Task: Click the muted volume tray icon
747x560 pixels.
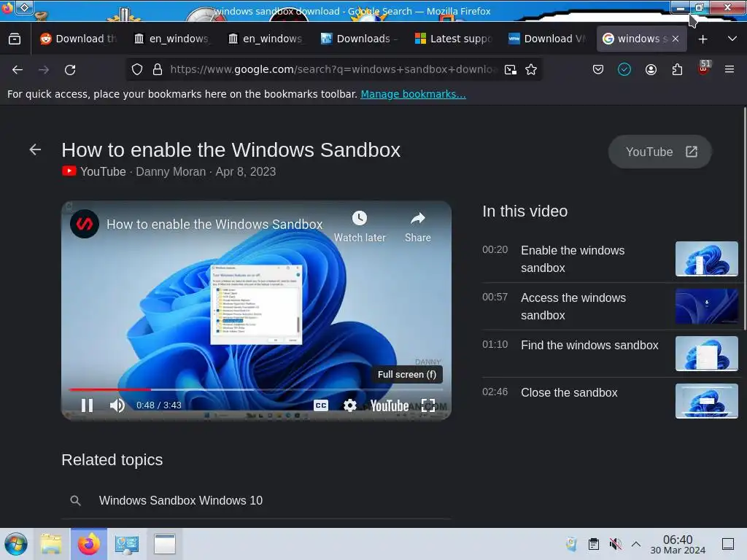Action: [x=615, y=543]
